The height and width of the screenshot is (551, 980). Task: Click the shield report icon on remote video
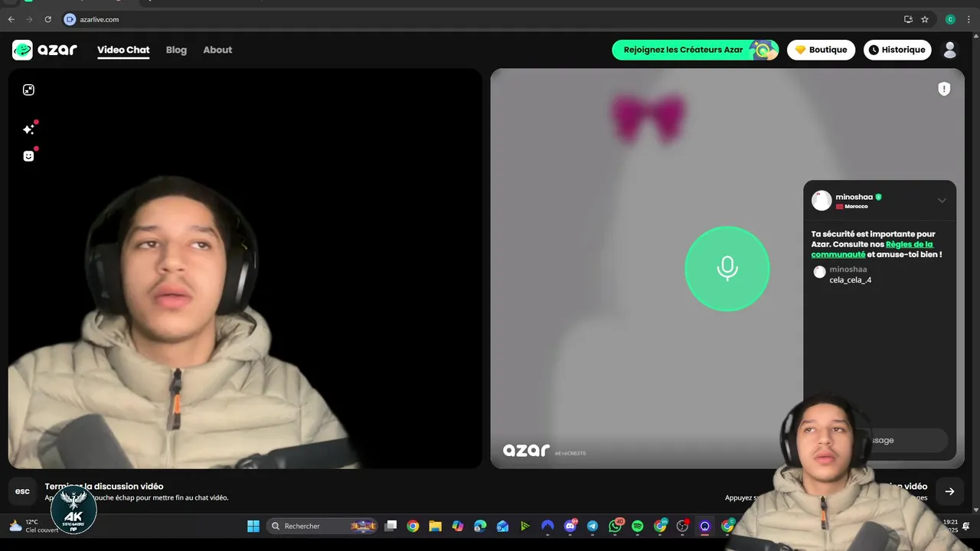pos(944,89)
